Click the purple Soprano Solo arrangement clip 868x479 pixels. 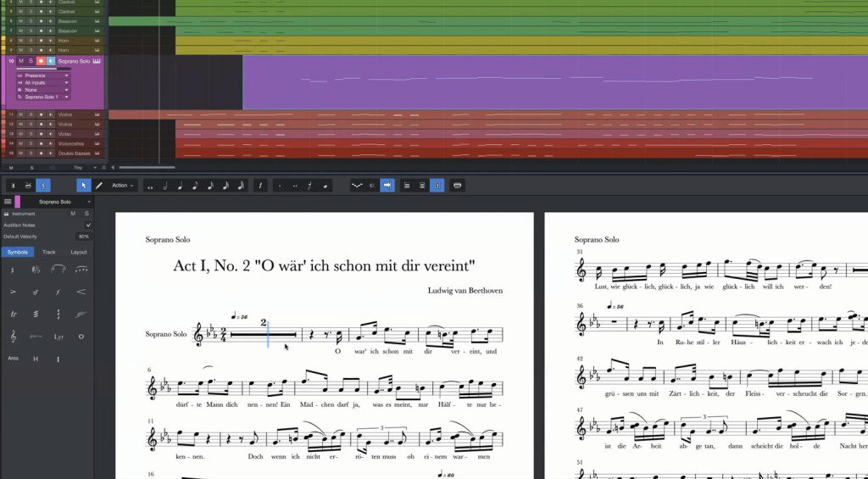(x=554, y=82)
